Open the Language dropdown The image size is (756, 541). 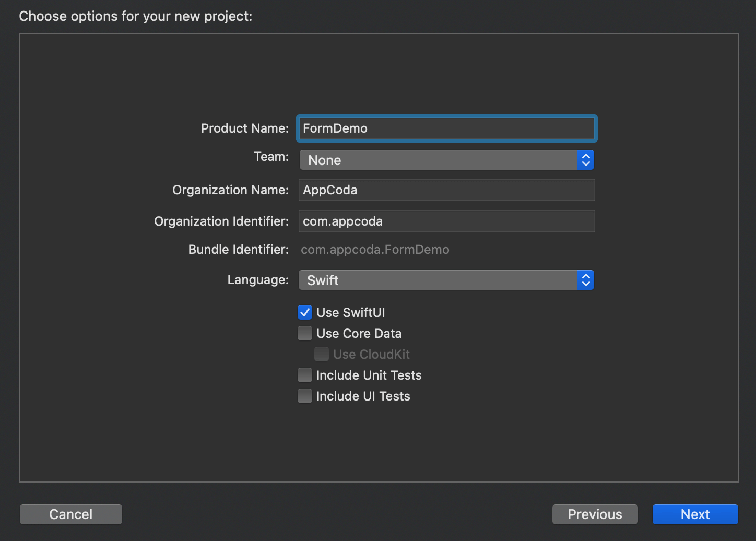click(x=446, y=280)
